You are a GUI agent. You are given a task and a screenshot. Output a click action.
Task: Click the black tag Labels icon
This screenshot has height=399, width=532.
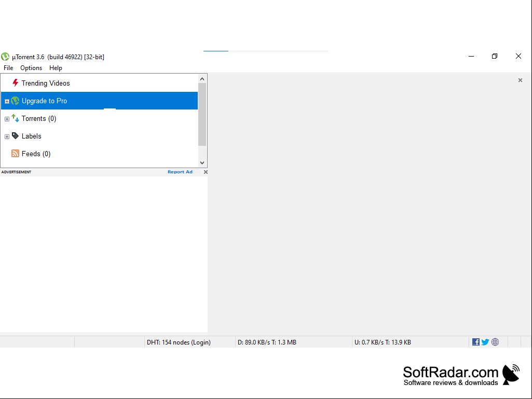click(x=15, y=136)
